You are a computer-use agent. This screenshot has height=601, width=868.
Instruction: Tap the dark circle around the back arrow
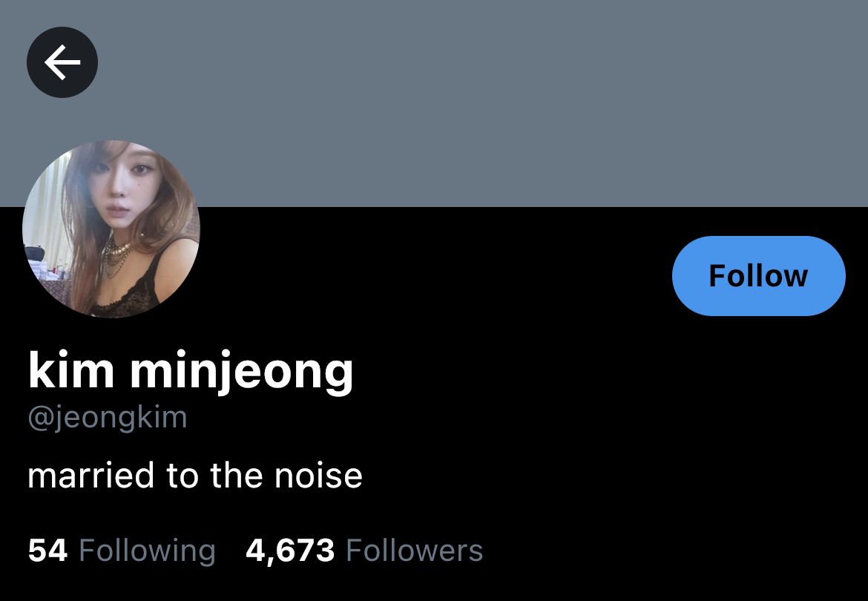[62, 62]
